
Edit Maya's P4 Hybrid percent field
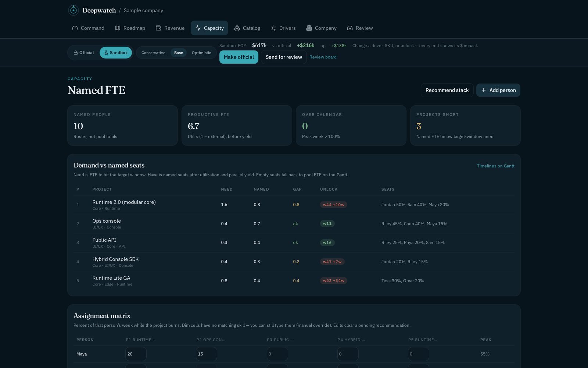coord(348,354)
